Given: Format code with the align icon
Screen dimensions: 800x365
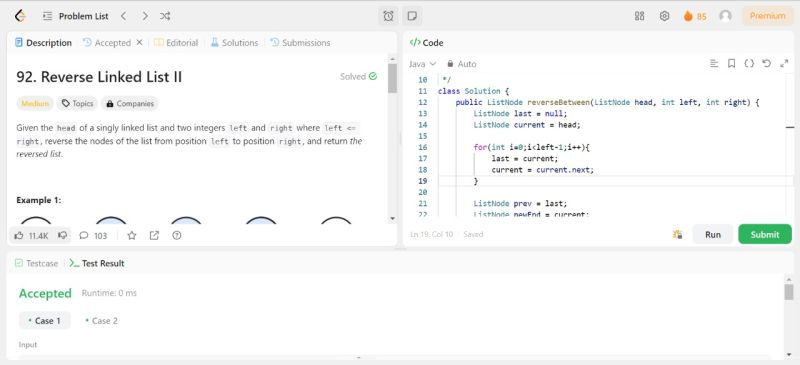Looking at the screenshot, I should point(714,63).
